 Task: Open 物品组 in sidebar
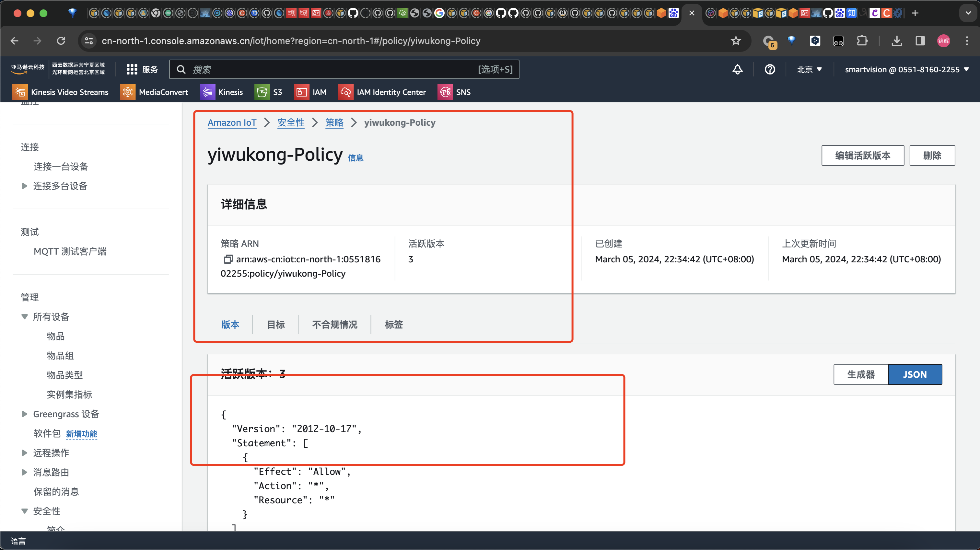60,355
